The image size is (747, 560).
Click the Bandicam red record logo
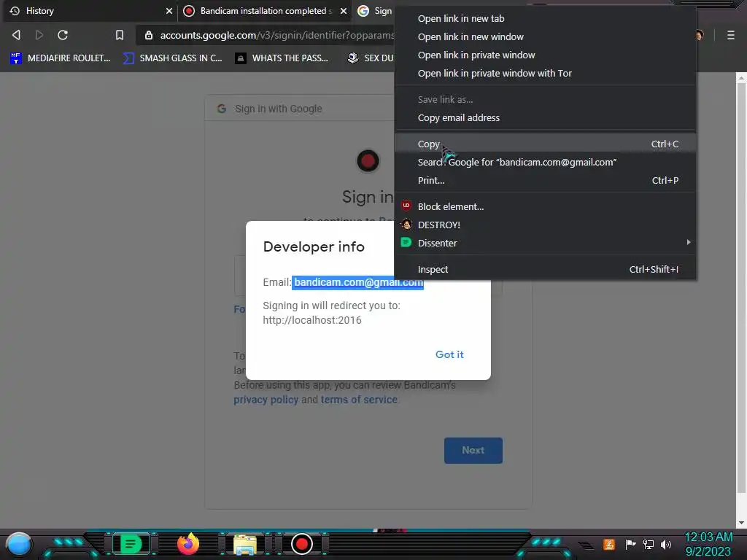click(x=368, y=161)
